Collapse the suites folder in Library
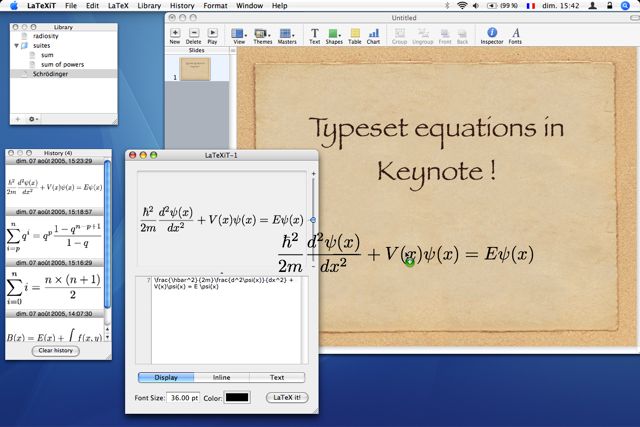This screenshot has width=640, height=427. pos(16,45)
